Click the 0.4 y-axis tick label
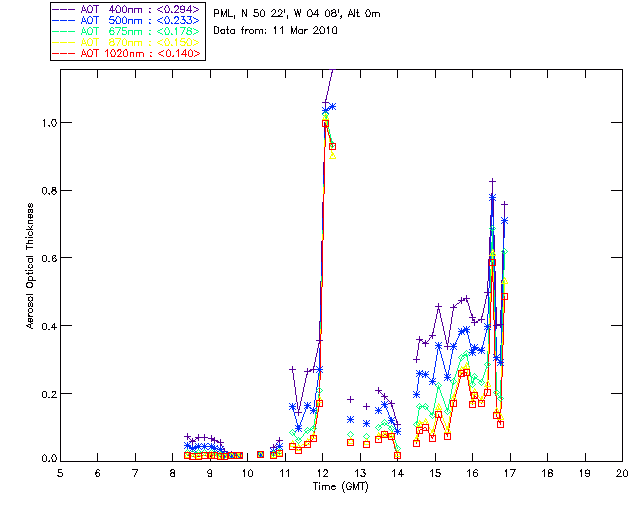Screen dimensions: 640x512 tap(49, 326)
